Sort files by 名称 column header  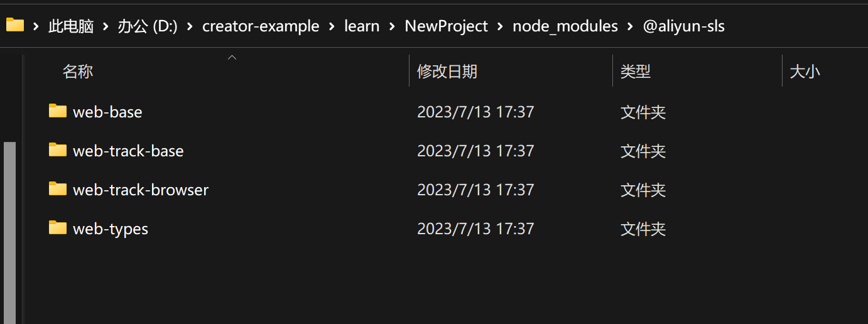pos(78,72)
